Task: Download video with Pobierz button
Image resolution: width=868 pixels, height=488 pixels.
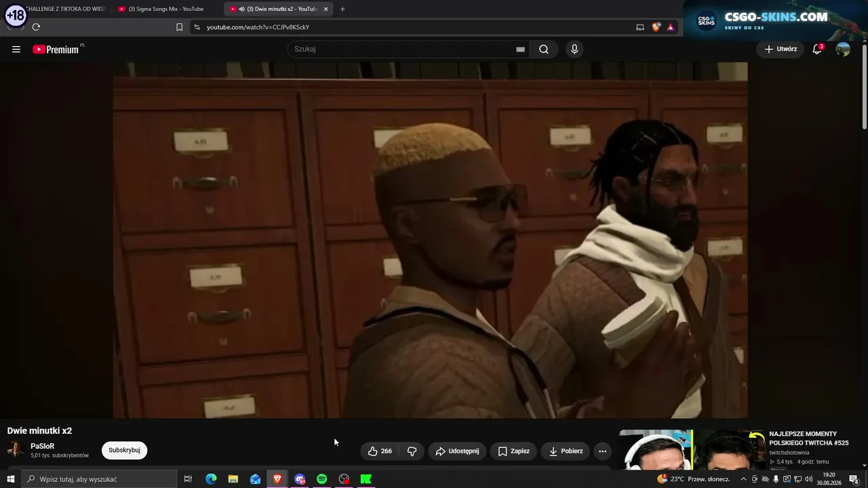Action: (x=566, y=451)
